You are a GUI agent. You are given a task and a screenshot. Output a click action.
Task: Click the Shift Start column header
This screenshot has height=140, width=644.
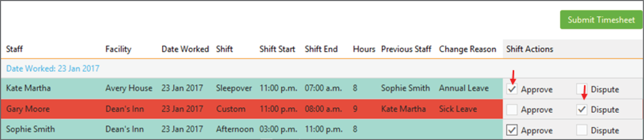(x=277, y=49)
